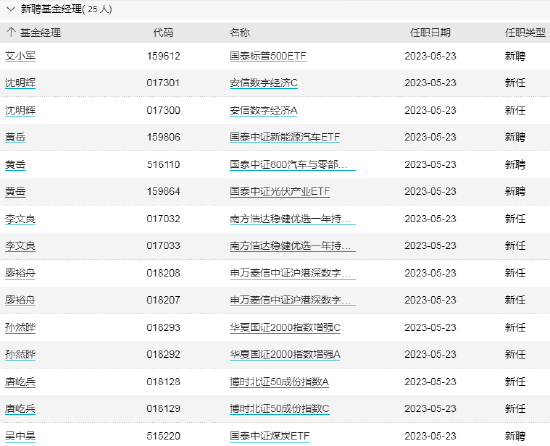
Task: Click 新任 type in row 017301
Action: [x=515, y=83]
